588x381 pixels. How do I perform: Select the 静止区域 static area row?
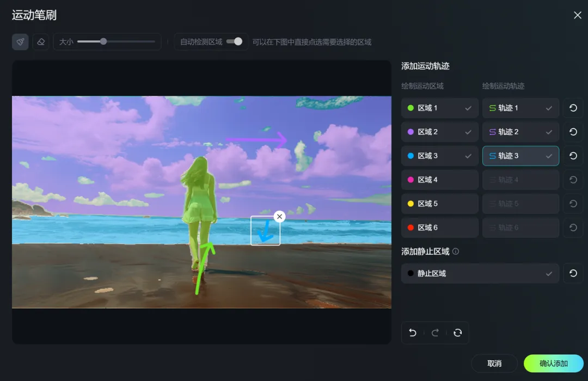(480, 273)
